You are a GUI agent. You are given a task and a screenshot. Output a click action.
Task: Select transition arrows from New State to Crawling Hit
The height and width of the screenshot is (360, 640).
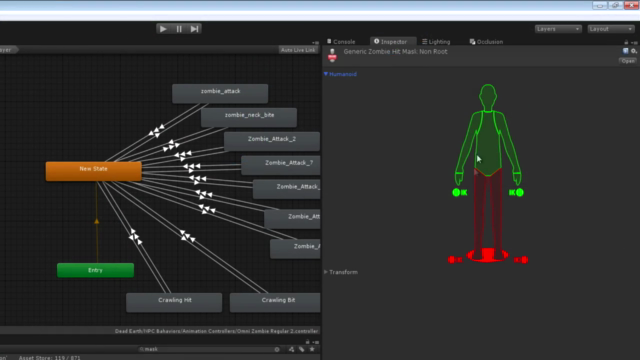(136, 237)
